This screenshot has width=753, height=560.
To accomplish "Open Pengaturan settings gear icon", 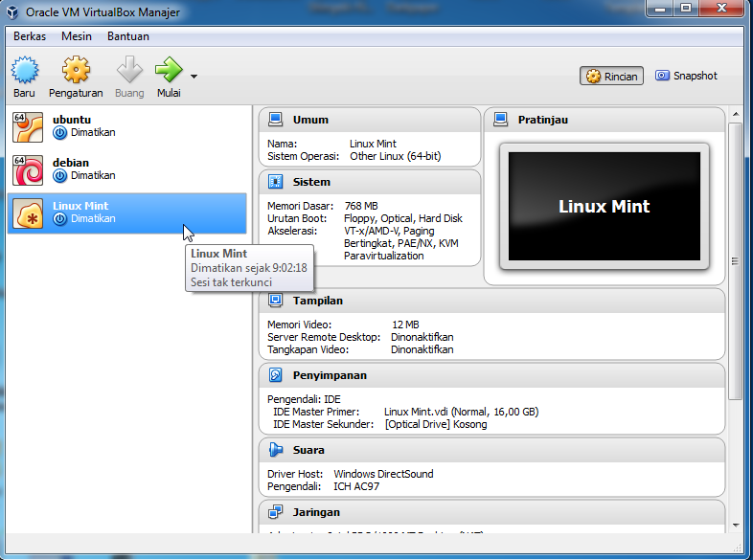I will pos(76,70).
